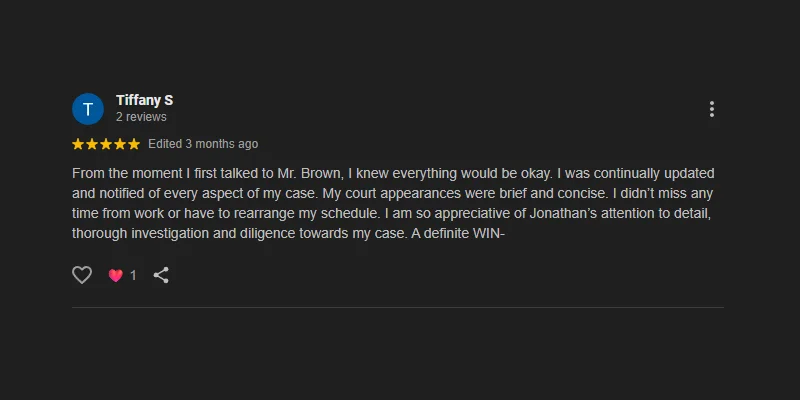Click the "2 reviews" text
800x400 pixels.
[141, 118]
